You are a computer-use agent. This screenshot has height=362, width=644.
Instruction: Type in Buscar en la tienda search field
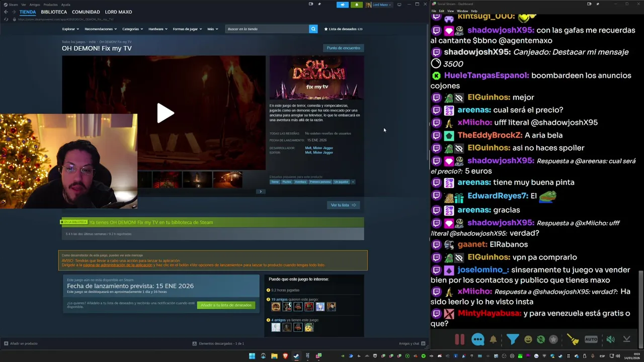(x=267, y=29)
